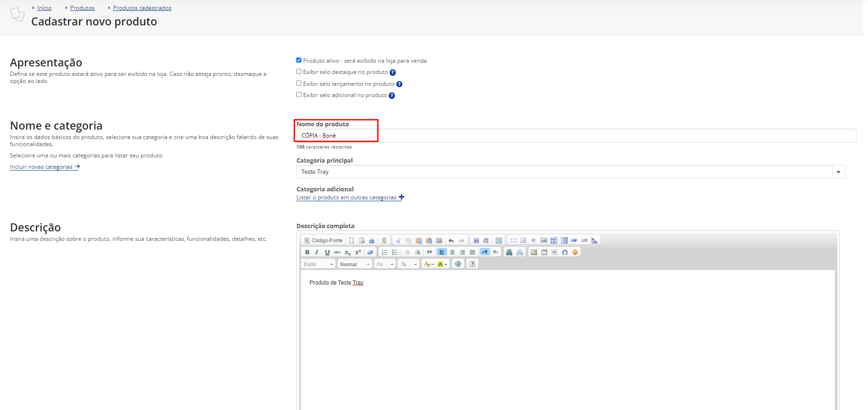
Task: Insert a textarea form element
Action: tap(554, 240)
